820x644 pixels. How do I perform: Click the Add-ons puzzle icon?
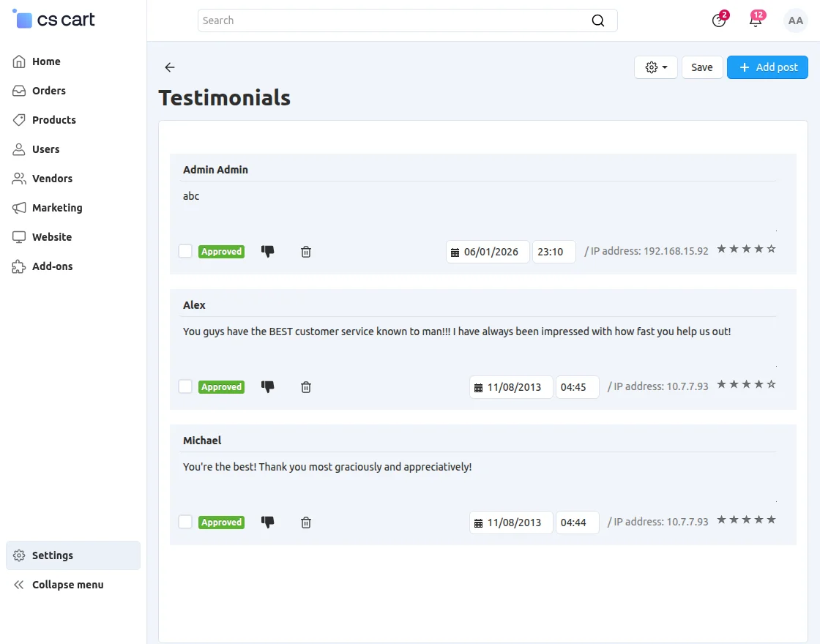(19, 266)
